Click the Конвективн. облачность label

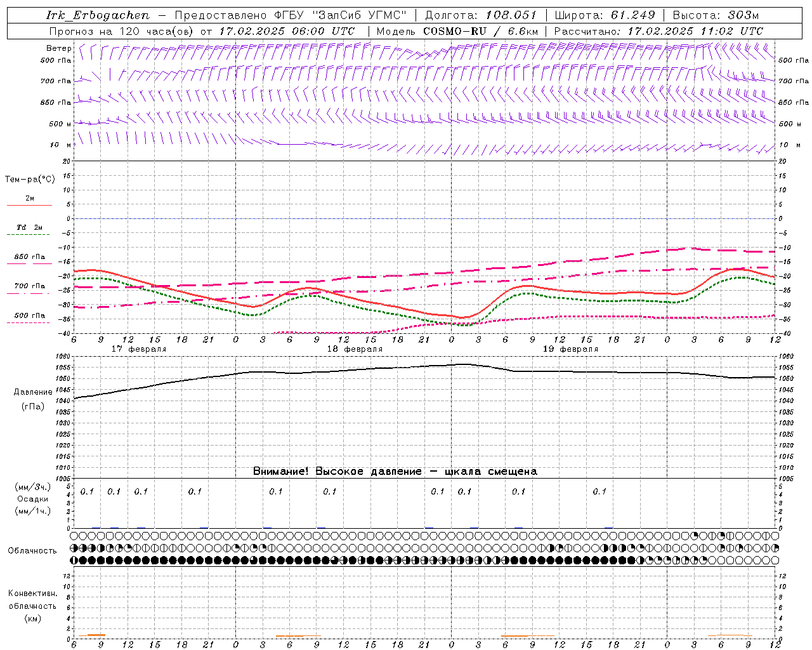click(x=32, y=600)
